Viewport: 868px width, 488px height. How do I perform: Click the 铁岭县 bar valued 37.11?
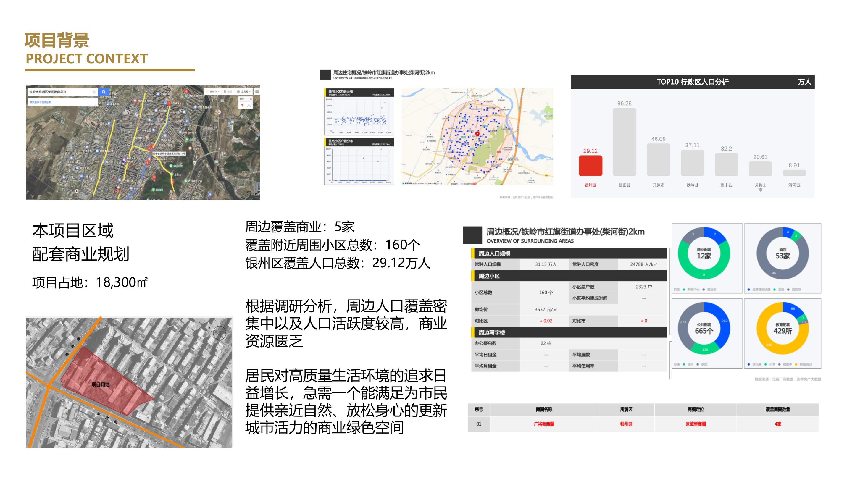coord(693,163)
